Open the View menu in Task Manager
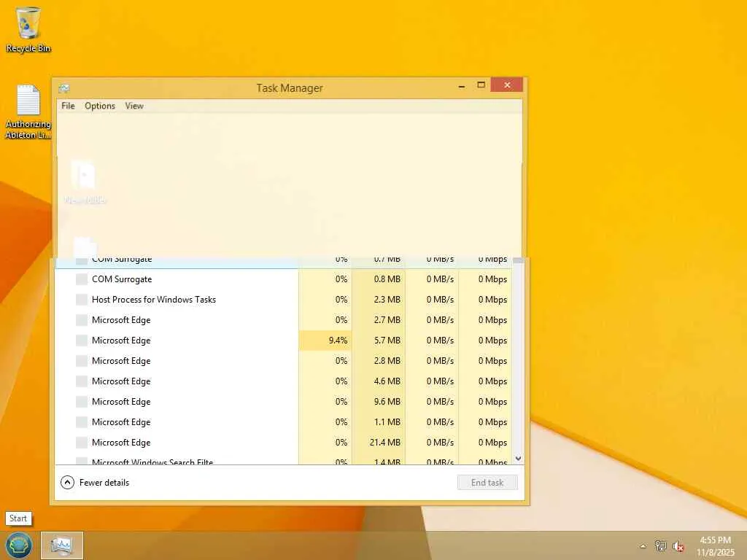The width and height of the screenshot is (747, 560). (x=134, y=106)
